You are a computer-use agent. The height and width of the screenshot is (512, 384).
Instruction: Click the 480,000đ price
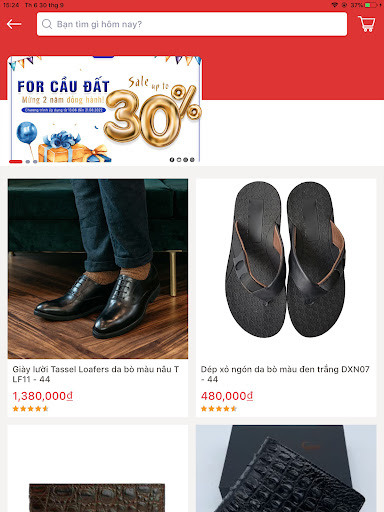click(227, 396)
